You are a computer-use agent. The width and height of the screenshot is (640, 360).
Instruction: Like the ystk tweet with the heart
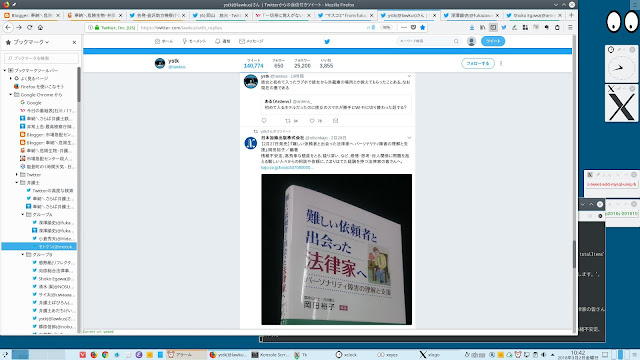pos(312,120)
